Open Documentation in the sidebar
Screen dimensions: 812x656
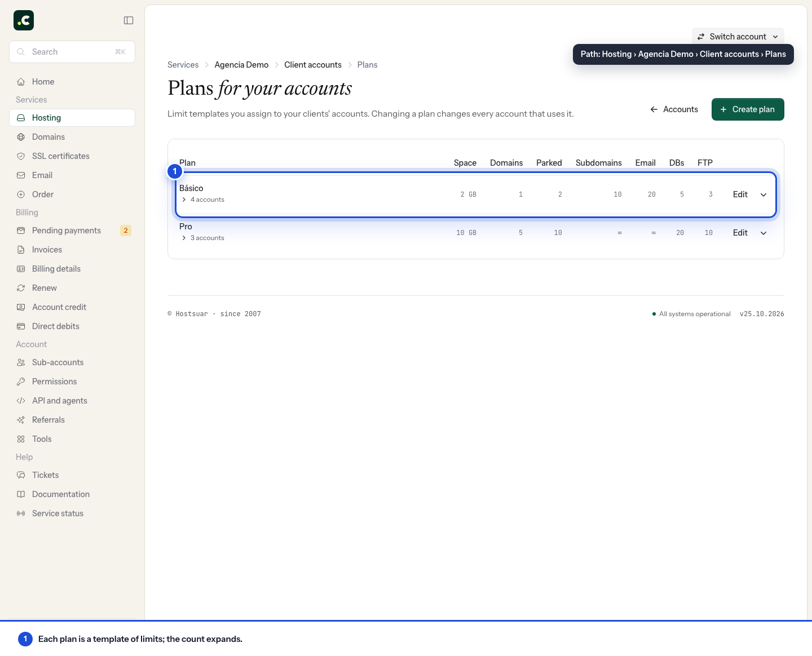click(72, 494)
